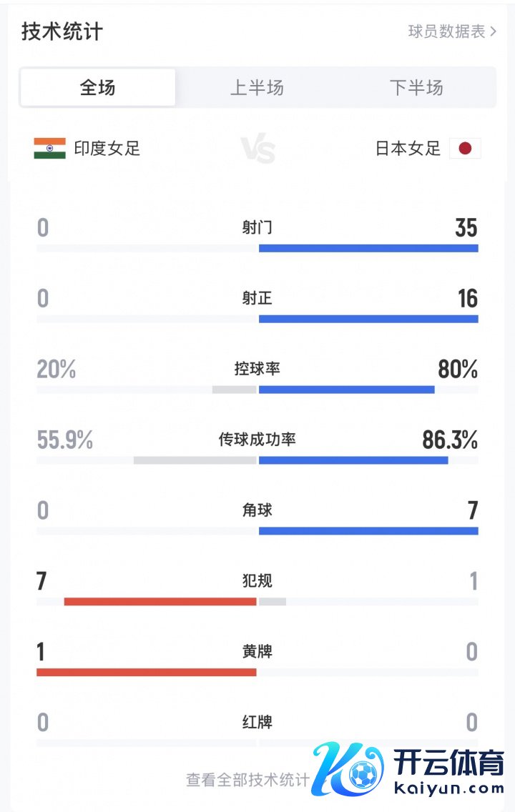Viewport: 515px width, 812px height.
Task: Click India's red 犯规 bar
Action: [x=160, y=602]
